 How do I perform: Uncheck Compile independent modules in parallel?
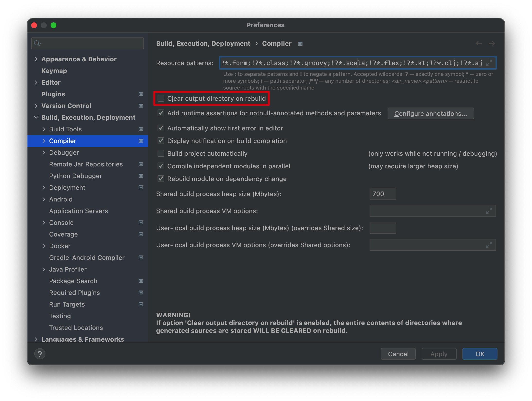coord(161,166)
